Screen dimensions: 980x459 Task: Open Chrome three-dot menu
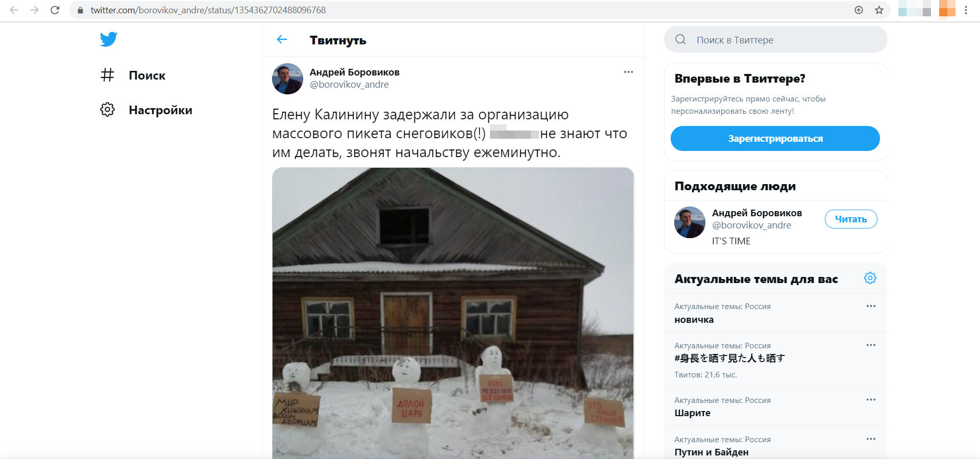point(966,10)
